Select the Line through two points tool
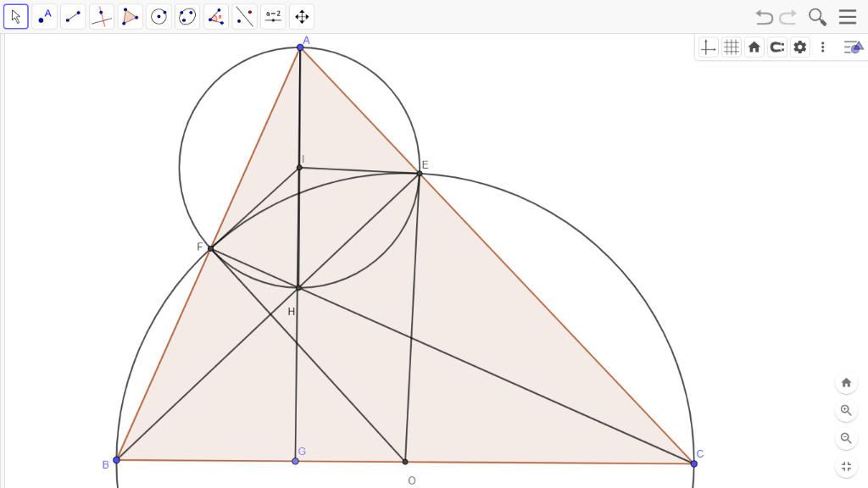The width and height of the screenshot is (868, 488). coord(73,17)
